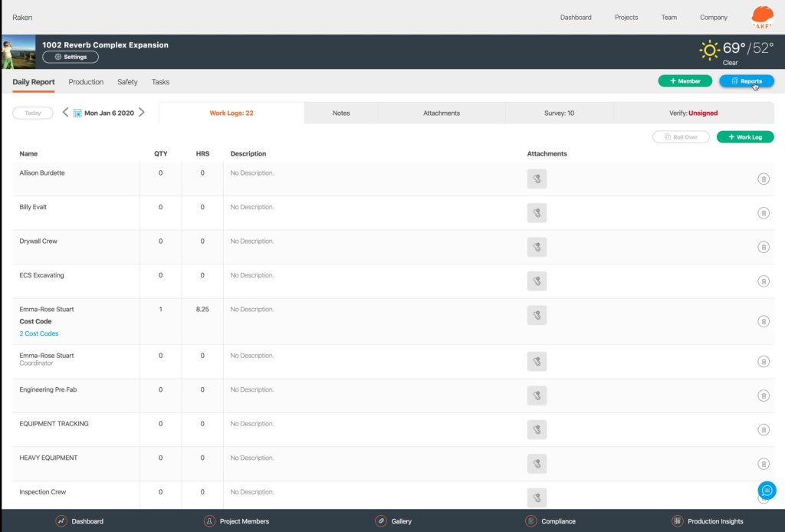Switch to the Attachments tab
The width and height of the screenshot is (785, 532).
click(x=441, y=113)
